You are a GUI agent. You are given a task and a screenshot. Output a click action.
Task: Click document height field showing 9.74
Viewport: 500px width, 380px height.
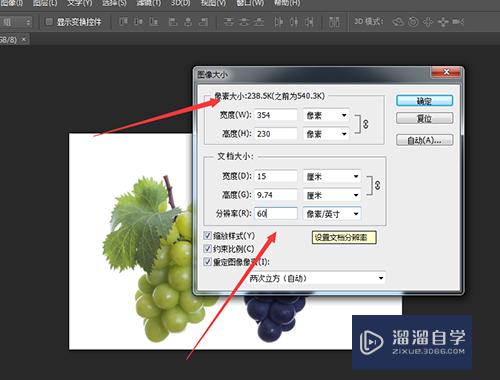coord(276,195)
